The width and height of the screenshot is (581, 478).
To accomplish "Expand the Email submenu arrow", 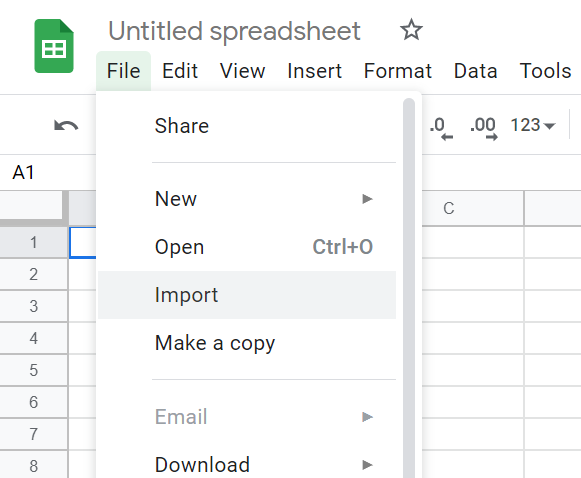I will pos(367,416).
